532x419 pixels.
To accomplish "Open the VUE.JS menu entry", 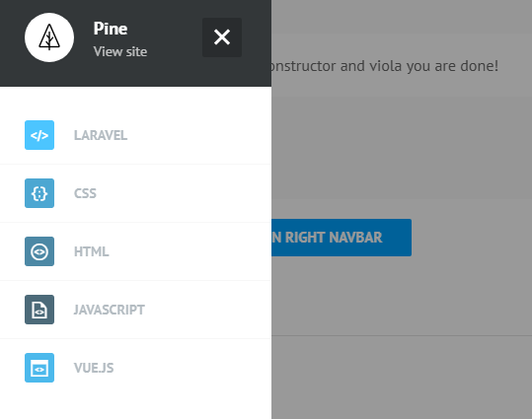I will (94, 368).
